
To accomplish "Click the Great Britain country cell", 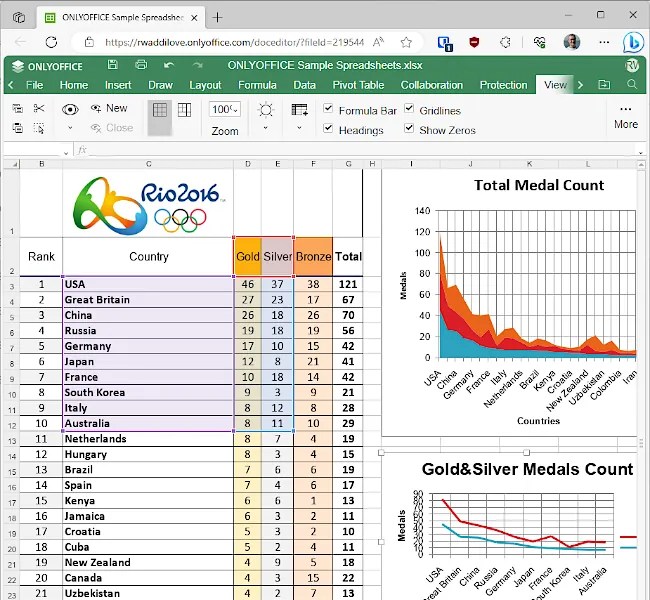I will click(x=148, y=300).
